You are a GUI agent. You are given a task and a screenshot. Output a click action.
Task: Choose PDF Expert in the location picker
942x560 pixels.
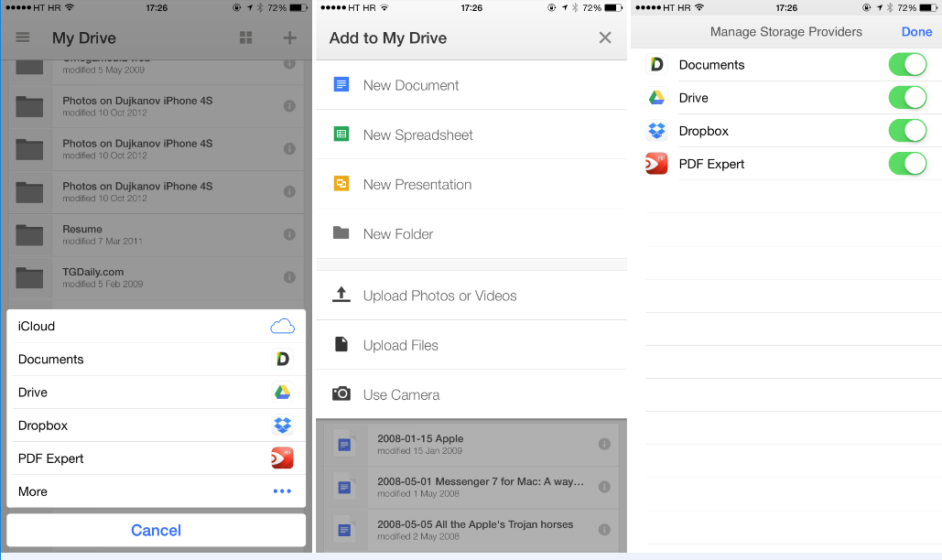click(157, 458)
